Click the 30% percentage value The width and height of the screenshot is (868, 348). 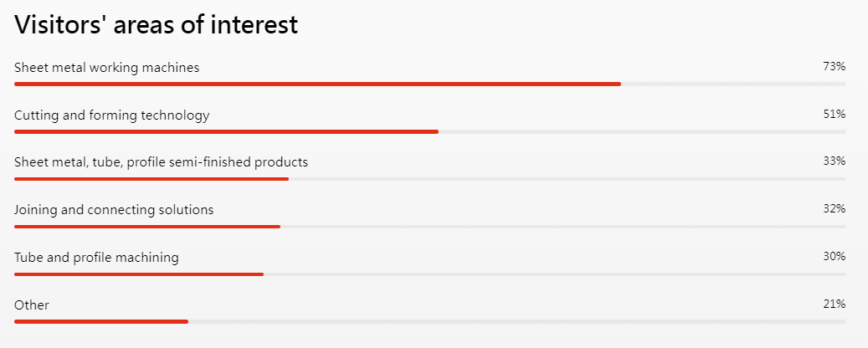pyautogui.click(x=835, y=256)
